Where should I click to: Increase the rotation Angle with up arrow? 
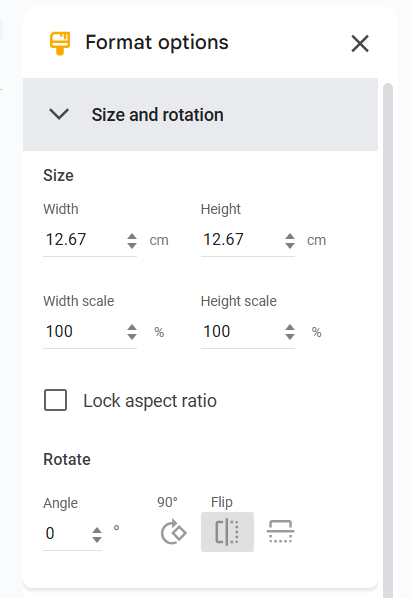pos(97,530)
